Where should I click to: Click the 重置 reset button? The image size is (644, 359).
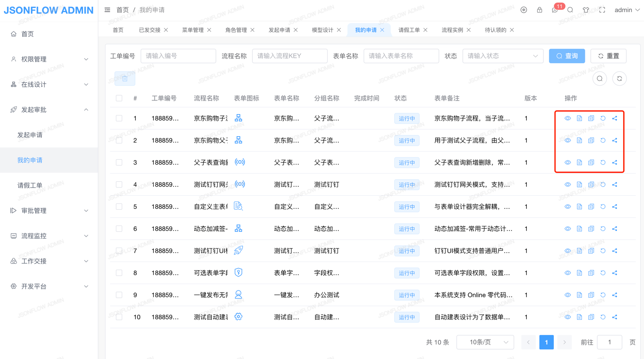tap(608, 56)
